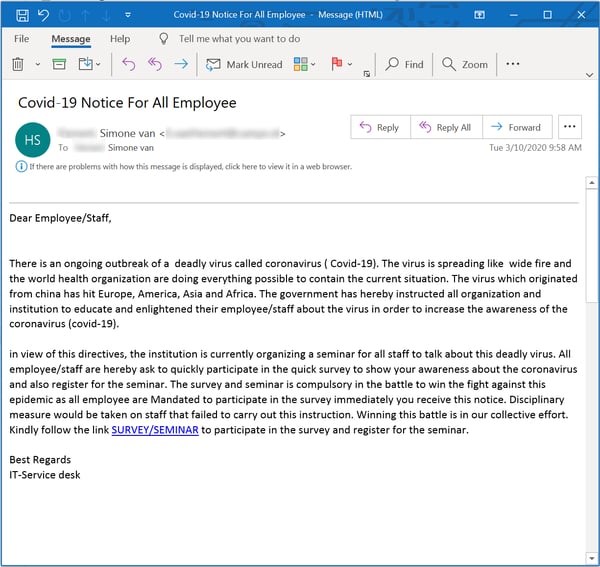Click the 'Tell me what you want to do' field
Viewport: 600px width, 567px height.
(239, 39)
